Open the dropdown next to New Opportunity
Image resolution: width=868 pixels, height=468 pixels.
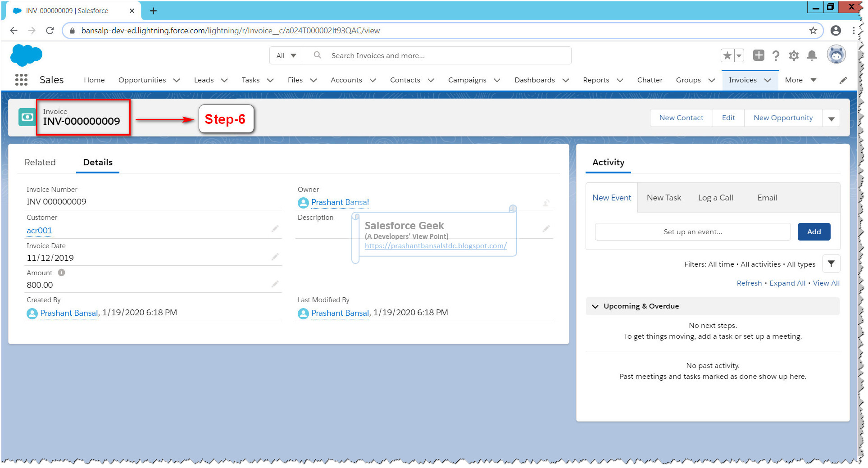coord(831,118)
